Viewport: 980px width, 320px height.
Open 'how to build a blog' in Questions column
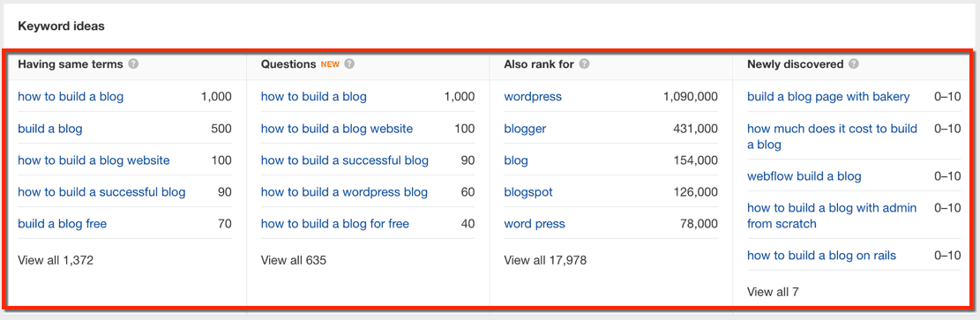pos(314,96)
